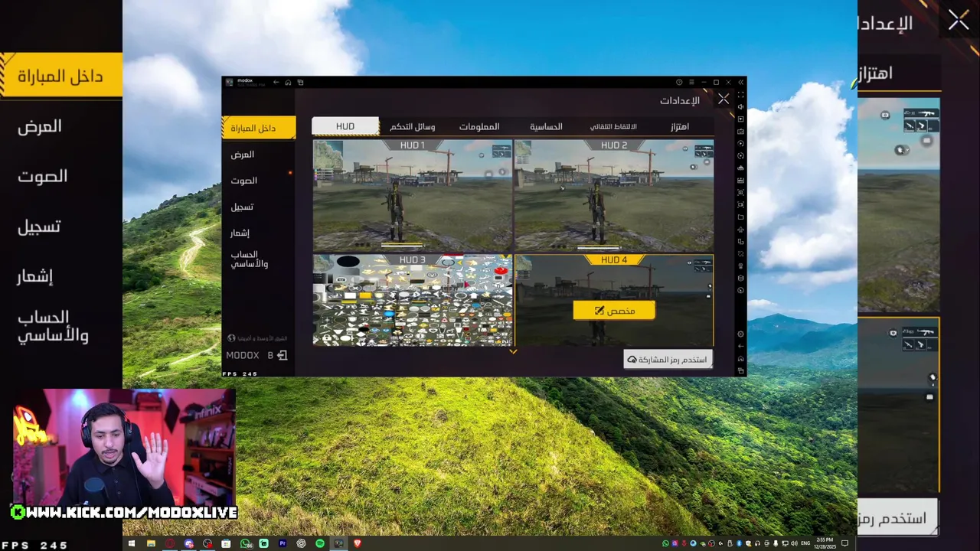The image size is (980, 551).
Task: Open multi-window icon in emulator title bar
Action: pyautogui.click(x=300, y=82)
